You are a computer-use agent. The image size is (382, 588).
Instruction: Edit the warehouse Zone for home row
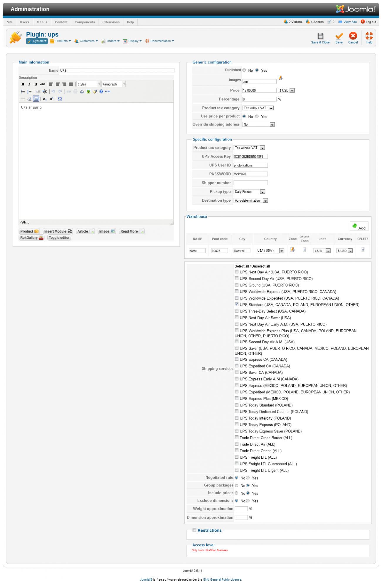292,250
